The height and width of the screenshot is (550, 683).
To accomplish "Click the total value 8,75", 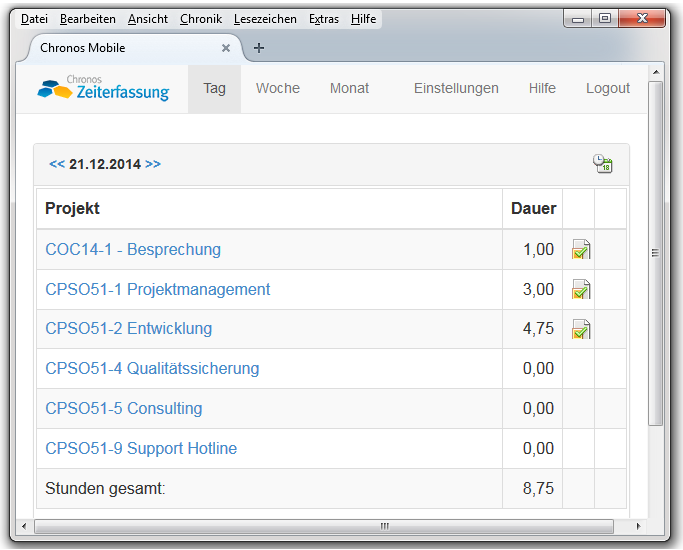I will (x=538, y=489).
